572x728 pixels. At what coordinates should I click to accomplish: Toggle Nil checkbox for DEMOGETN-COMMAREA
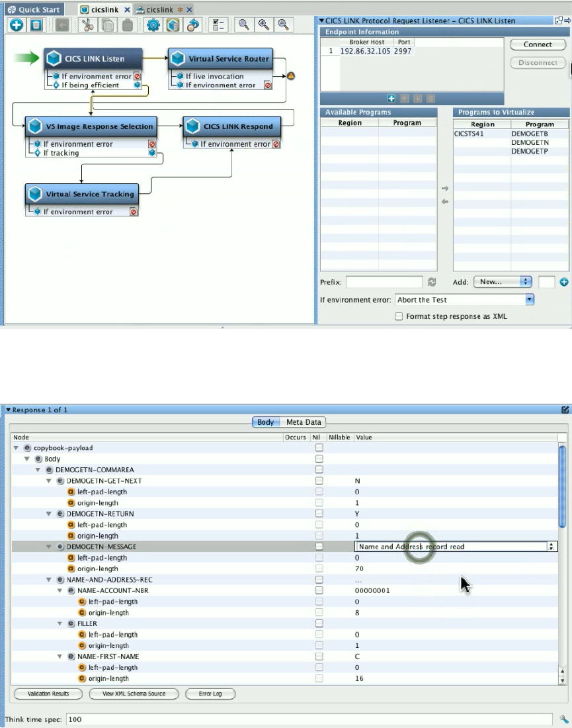(x=319, y=469)
